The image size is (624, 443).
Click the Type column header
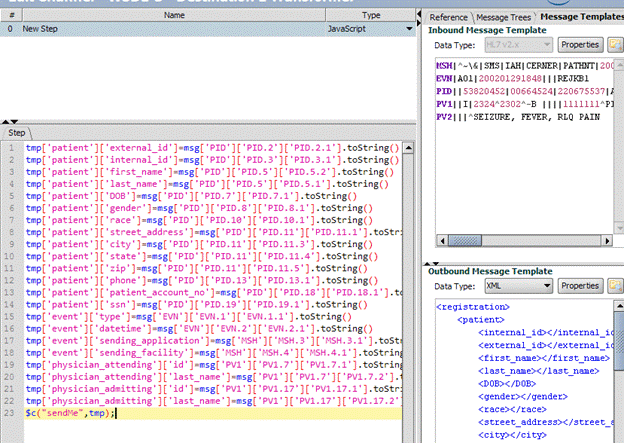370,16
